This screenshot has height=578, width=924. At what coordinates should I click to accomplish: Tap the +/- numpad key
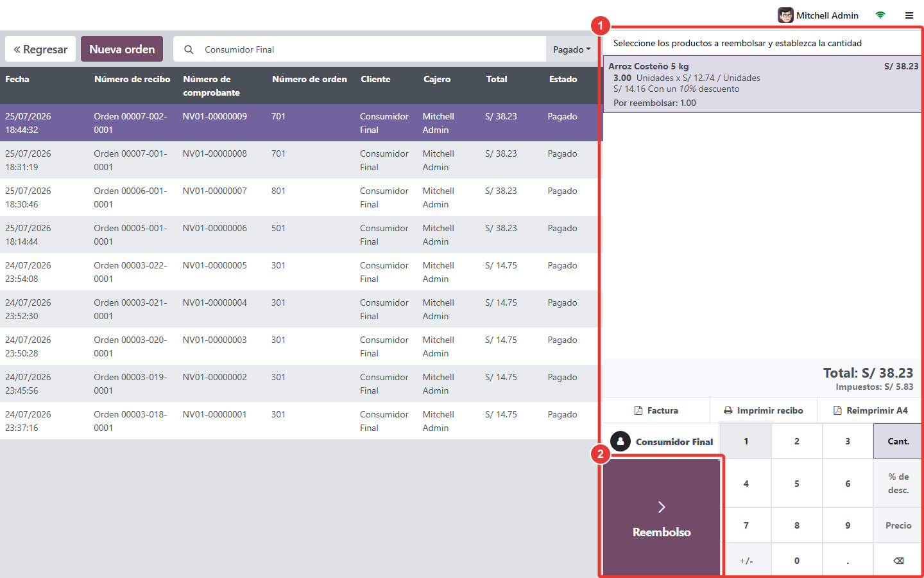tap(746, 561)
